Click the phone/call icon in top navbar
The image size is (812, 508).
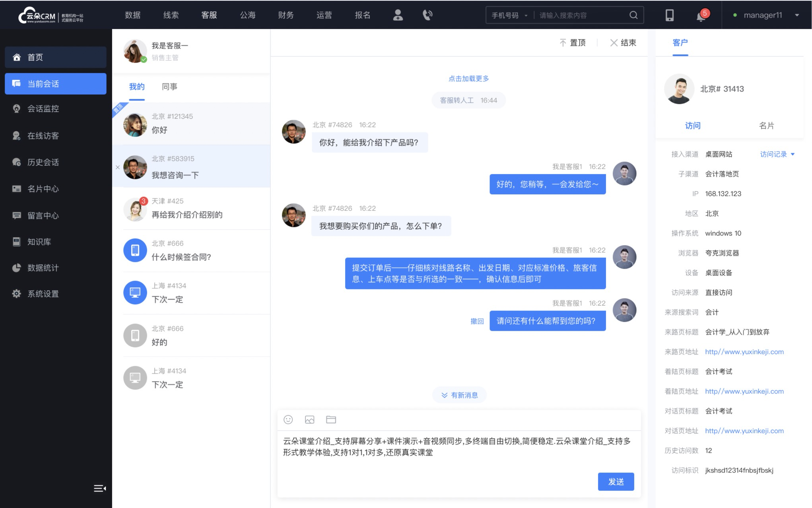click(x=428, y=15)
